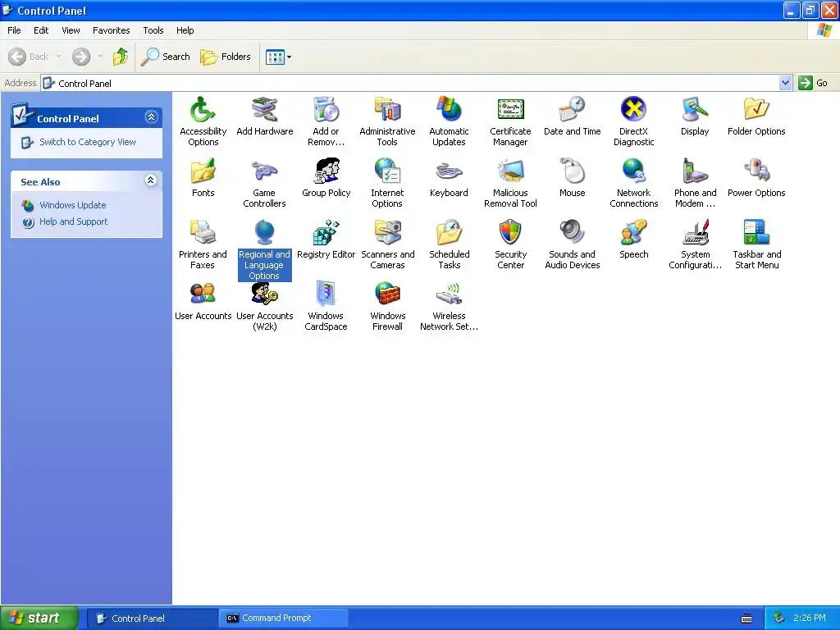Screen dimensions: 840x630
Task: Select the Date and Time icon
Action: pyautogui.click(x=572, y=116)
